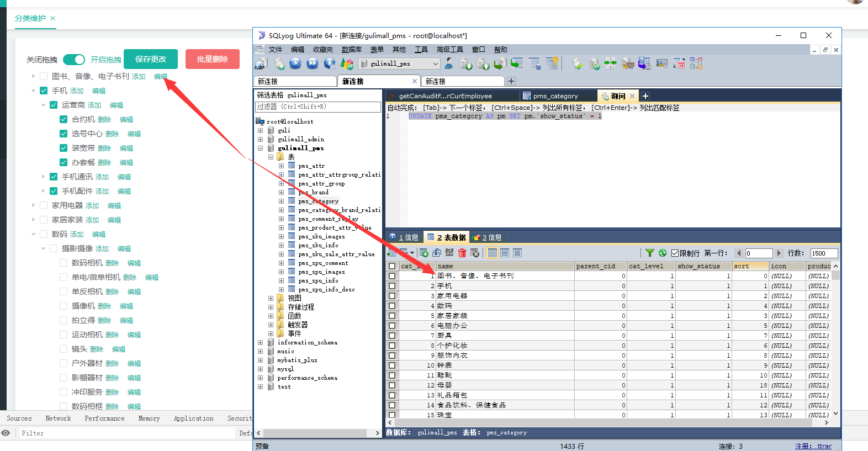Click the red delete rows trash icon
Viewport: 868px width, 451px height.
coord(462,253)
